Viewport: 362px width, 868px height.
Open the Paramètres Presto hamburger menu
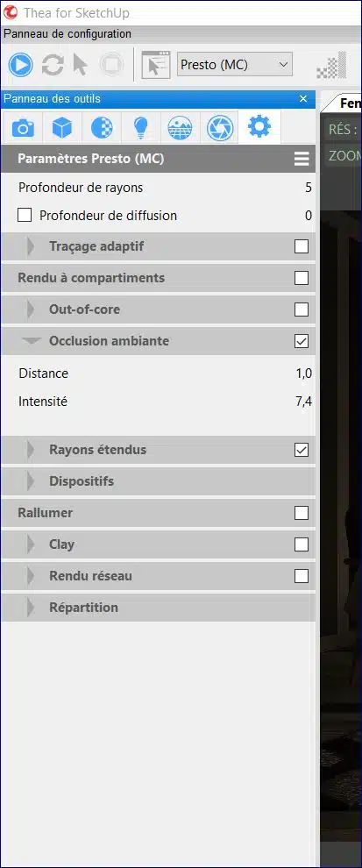302,160
